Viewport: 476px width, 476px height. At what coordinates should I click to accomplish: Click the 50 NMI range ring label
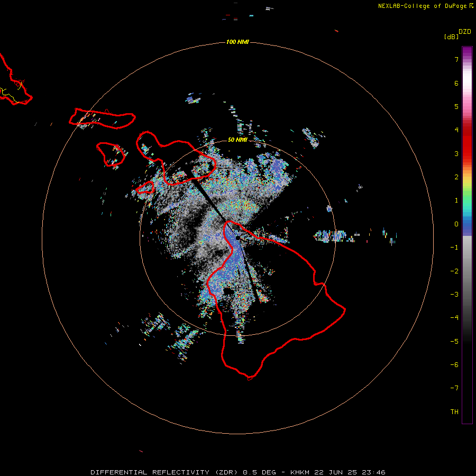pos(237,140)
